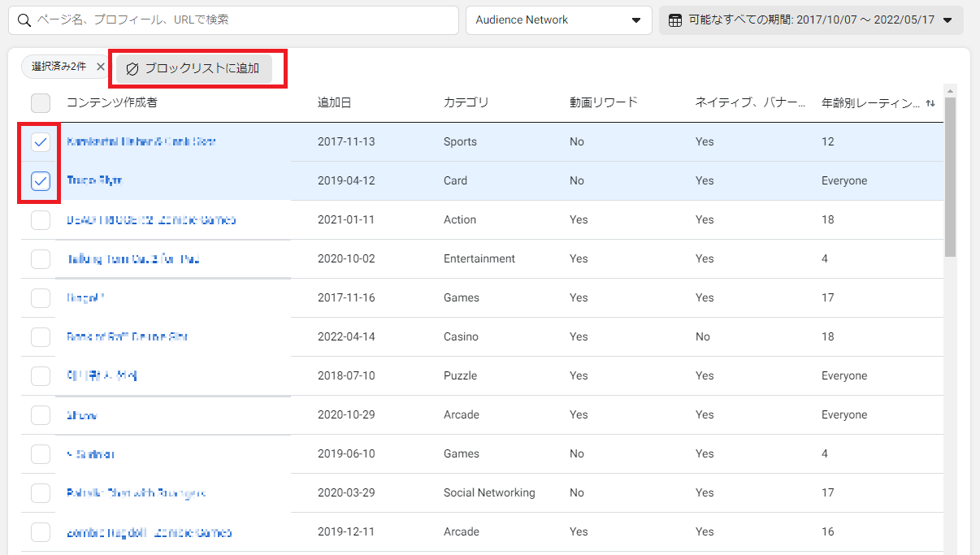Open publisher link in the Action row
The width and height of the screenshot is (980, 555).
pos(151,220)
